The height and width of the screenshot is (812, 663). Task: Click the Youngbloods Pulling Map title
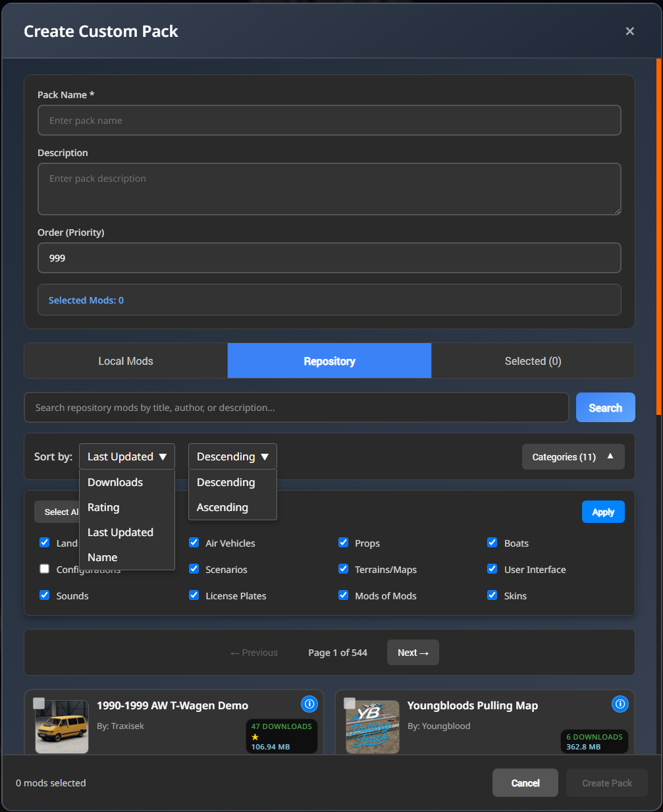click(x=473, y=705)
